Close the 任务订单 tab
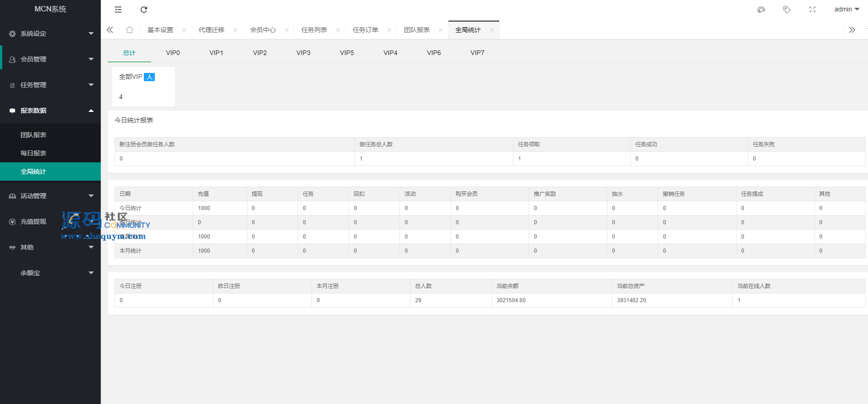Image resolution: width=868 pixels, height=404 pixels. pyautogui.click(x=389, y=30)
